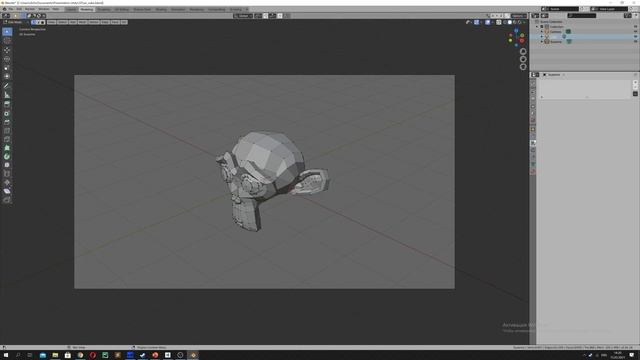Viewport: 640px width, 360px height.
Task: Open the Vertex menu in viewport header
Action: pos(94,22)
